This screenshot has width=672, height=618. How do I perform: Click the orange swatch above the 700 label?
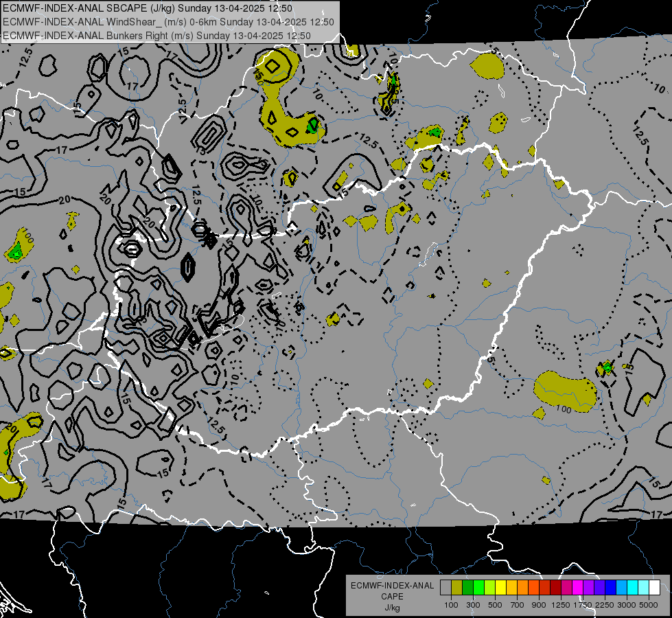point(523,587)
